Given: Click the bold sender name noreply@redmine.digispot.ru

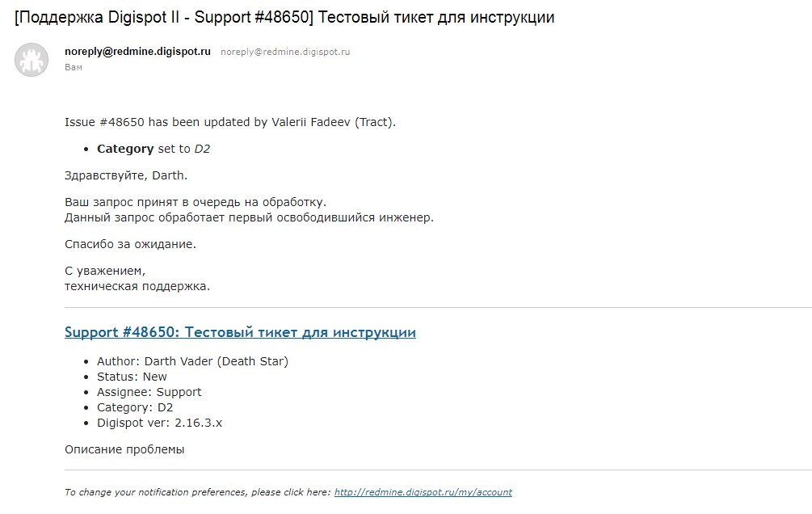Looking at the screenshot, I should click(137, 51).
